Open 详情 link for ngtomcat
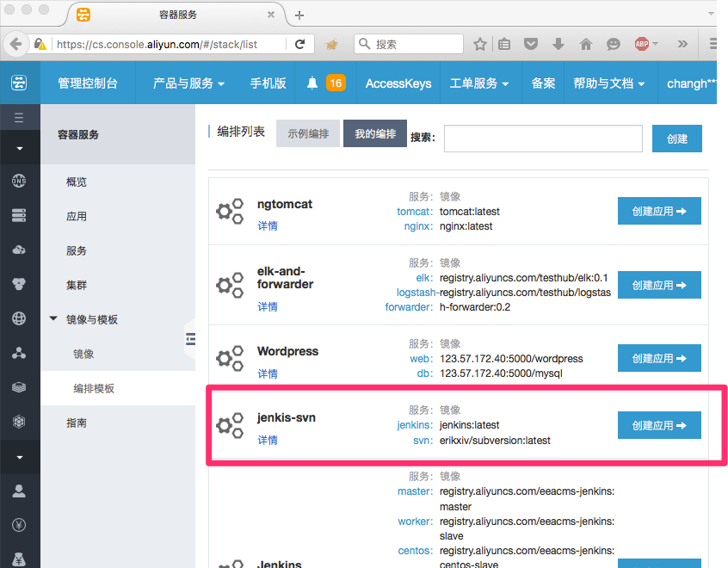Screen dimensions: 728x568 point(268,226)
